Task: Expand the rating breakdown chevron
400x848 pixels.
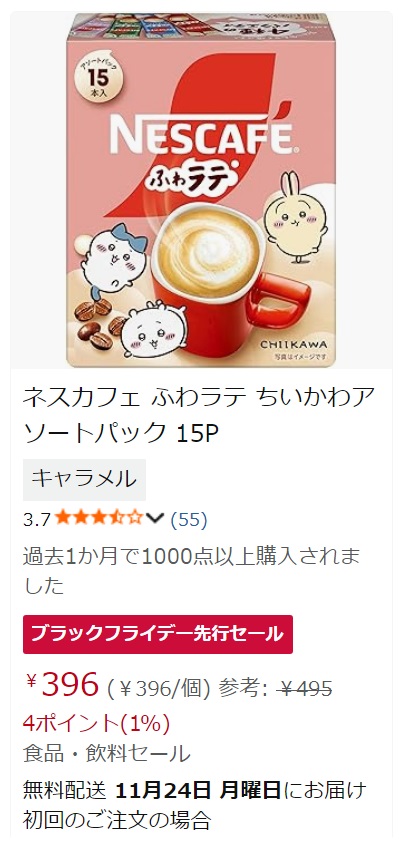Action: [x=155, y=520]
